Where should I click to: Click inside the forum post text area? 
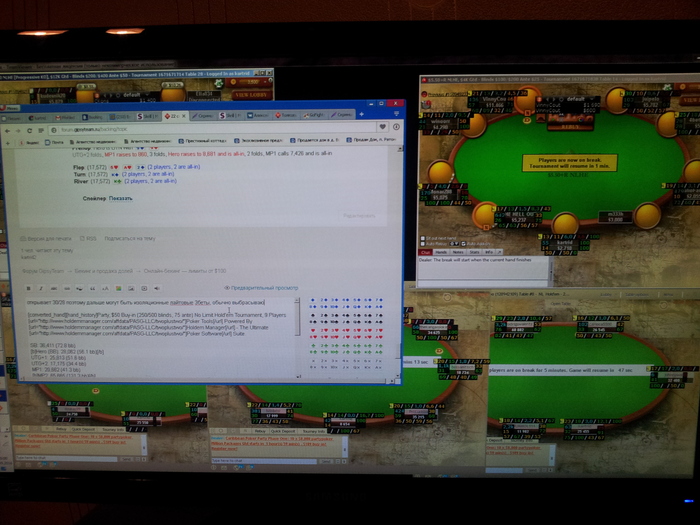point(159,338)
